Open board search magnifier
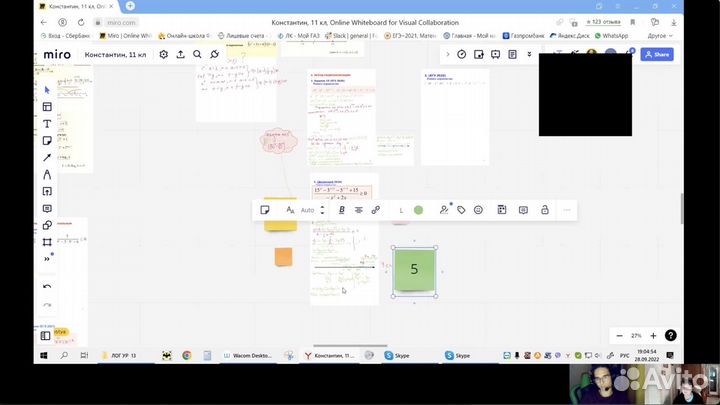 pos(197,55)
